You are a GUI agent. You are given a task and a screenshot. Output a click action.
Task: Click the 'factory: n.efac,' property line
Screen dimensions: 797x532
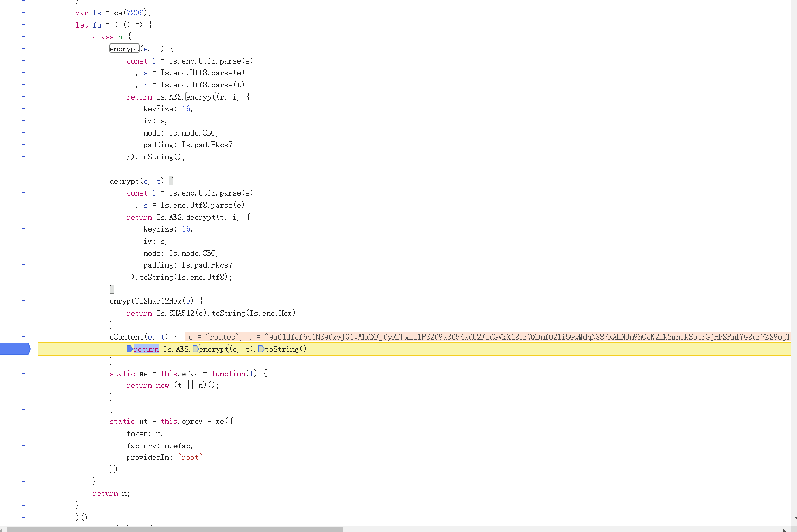click(x=160, y=446)
